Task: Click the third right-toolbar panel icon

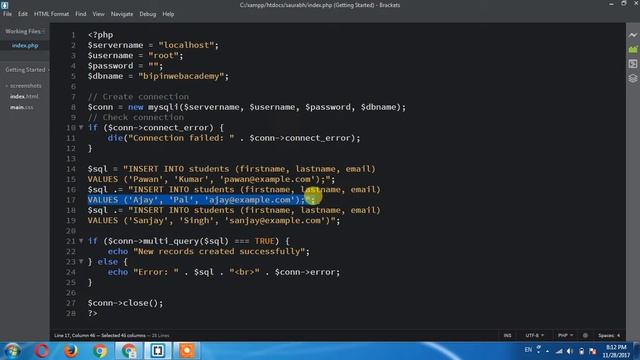Action: tap(633, 64)
